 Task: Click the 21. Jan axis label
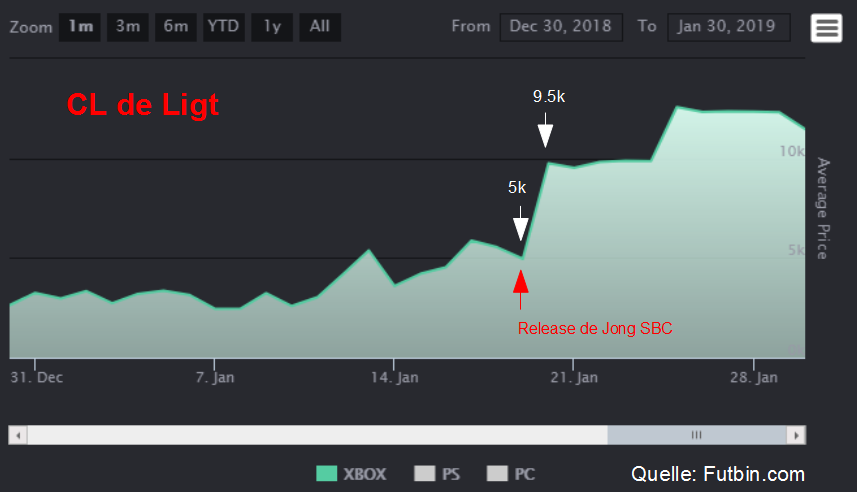pos(574,377)
